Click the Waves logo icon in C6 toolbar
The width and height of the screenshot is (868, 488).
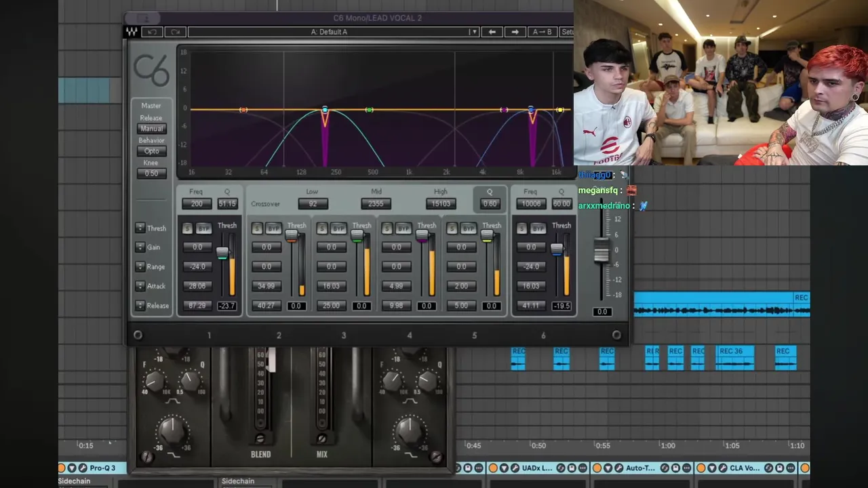(132, 32)
